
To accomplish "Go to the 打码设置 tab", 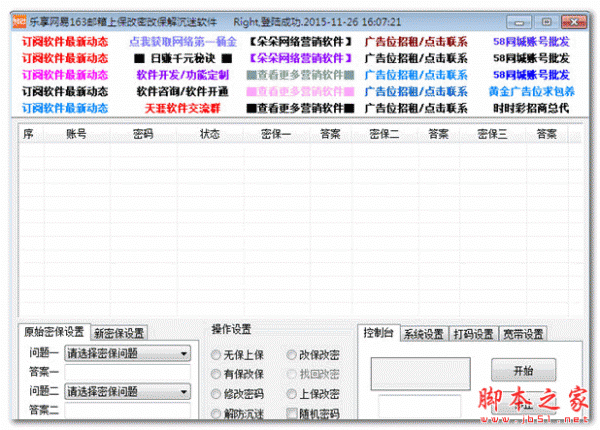I will 473,334.
